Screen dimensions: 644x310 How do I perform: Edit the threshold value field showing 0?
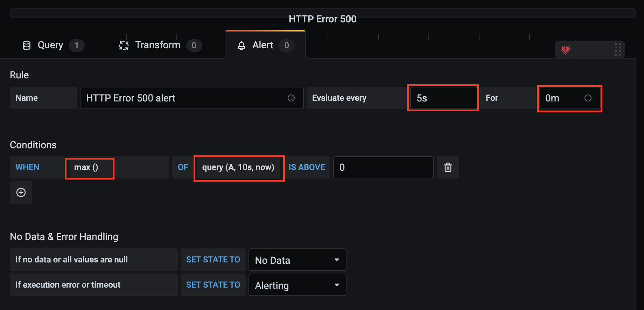click(x=384, y=167)
